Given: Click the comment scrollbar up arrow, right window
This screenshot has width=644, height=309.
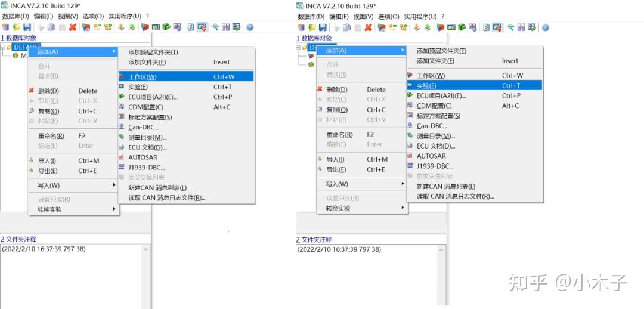Looking at the screenshot, I should tap(441, 249).
